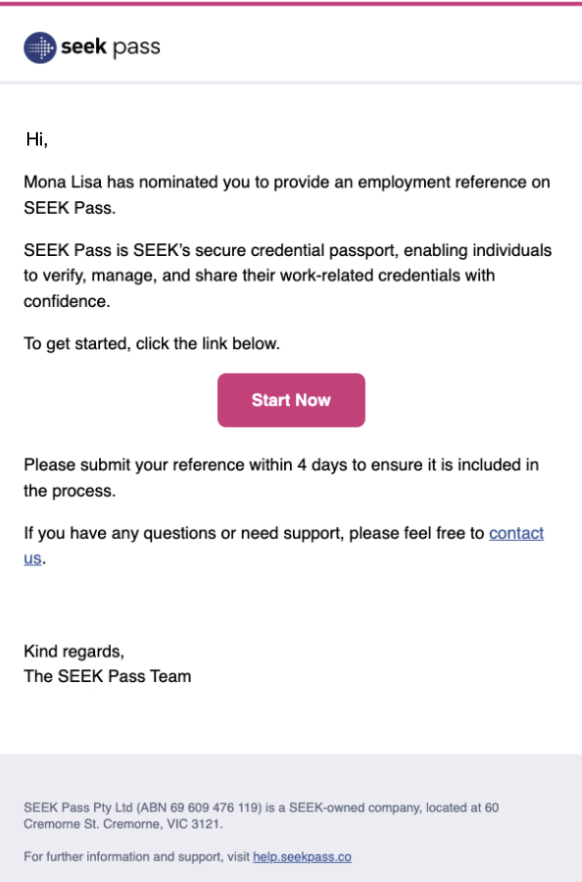The width and height of the screenshot is (582, 882).
Task: Click the pink bar atop the email
Action: tap(291, 3)
